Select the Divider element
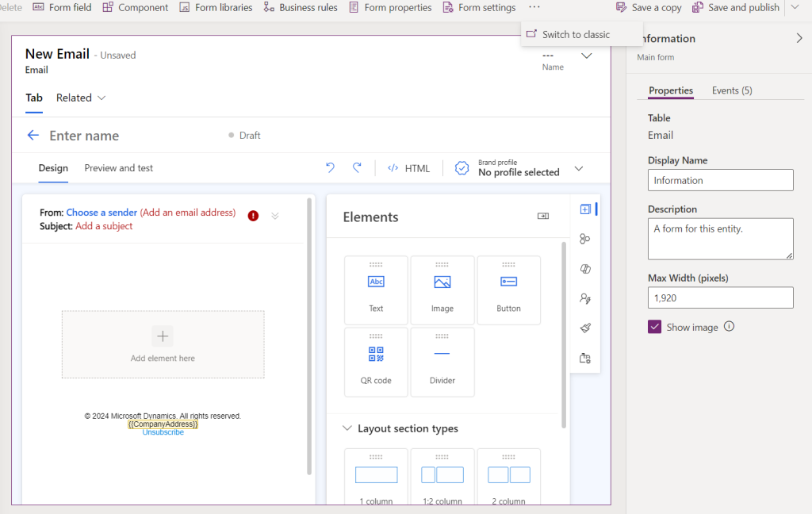 (x=442, y=362)
